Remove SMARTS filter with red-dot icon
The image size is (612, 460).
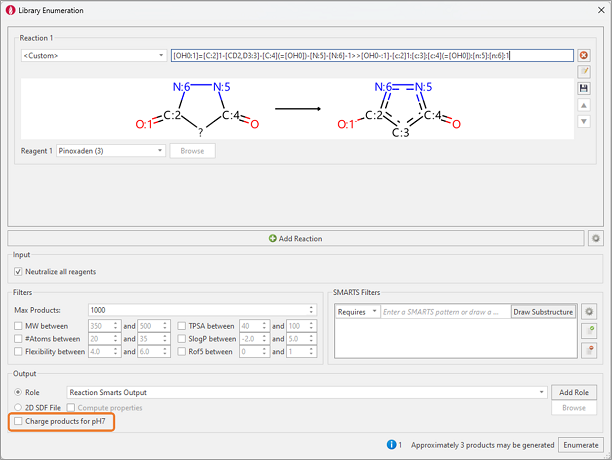(589, 350)
